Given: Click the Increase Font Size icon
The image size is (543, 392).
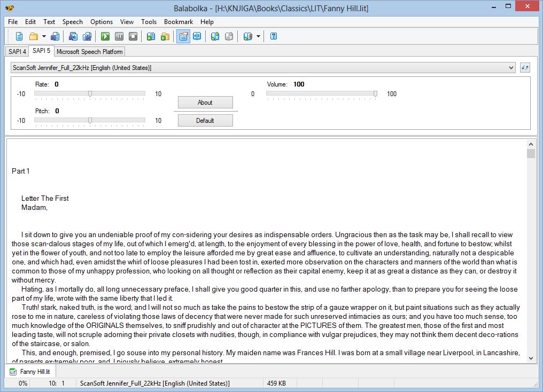Looking at the screenshot, I should point(215,36).
